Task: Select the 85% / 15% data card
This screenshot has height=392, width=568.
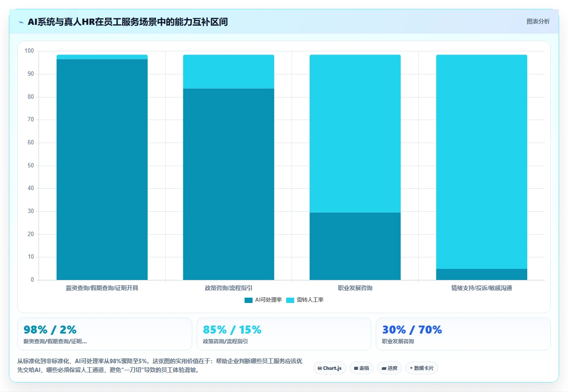Action: 284,334
